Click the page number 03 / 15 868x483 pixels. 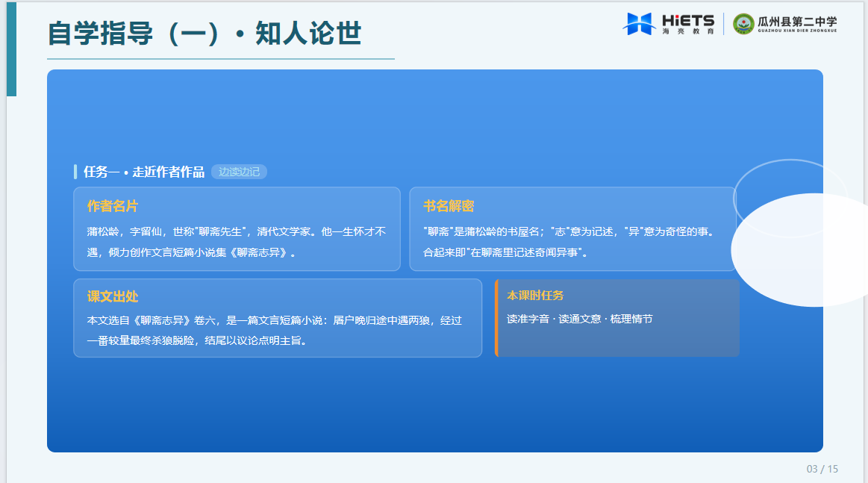point(822,469)
